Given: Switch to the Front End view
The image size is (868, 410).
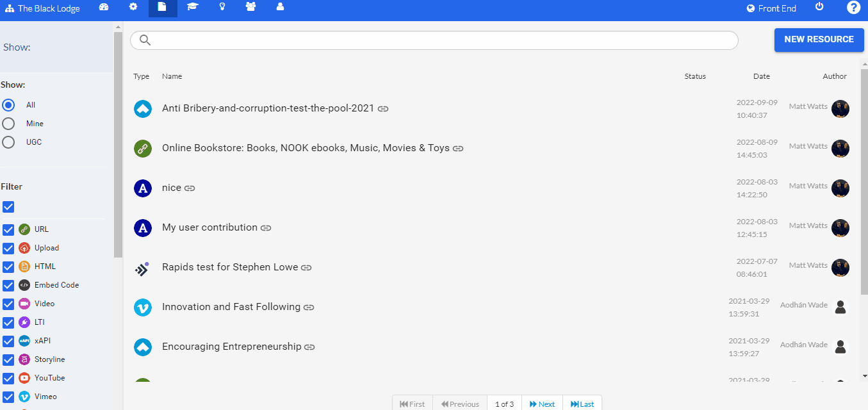Looking at the screenshot, I should [771, 8].
